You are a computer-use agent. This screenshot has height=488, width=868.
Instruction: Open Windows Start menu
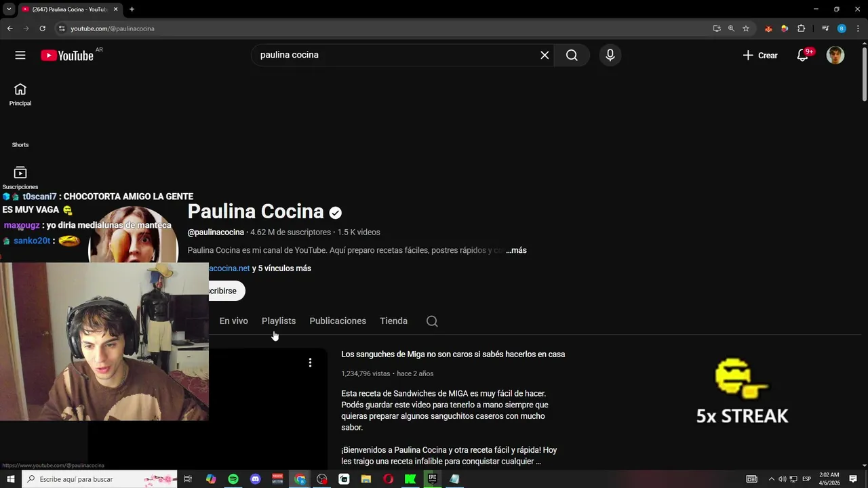(11, 479)
